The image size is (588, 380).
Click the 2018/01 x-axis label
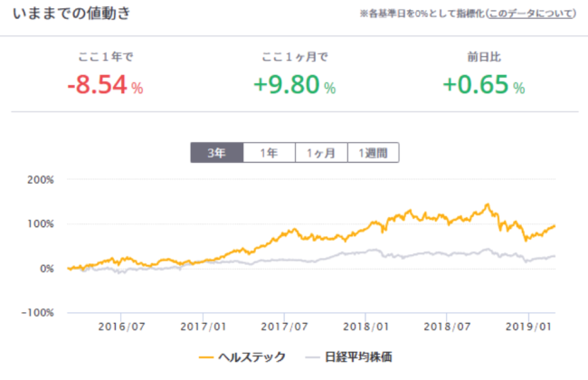coord(368,324)
